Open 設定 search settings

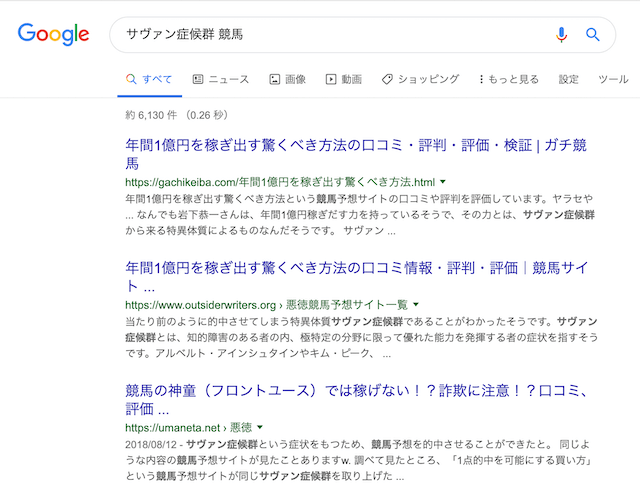569,79
